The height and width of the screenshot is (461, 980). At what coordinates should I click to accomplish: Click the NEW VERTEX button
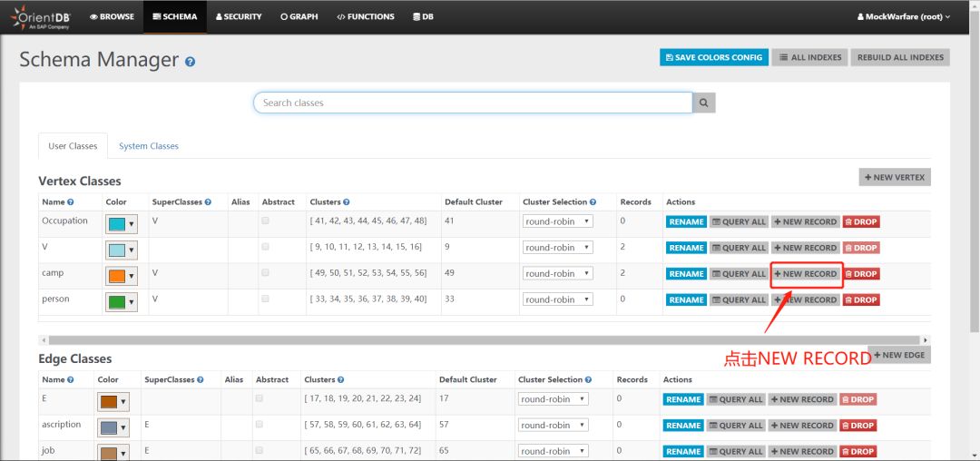tap(895, 177)
